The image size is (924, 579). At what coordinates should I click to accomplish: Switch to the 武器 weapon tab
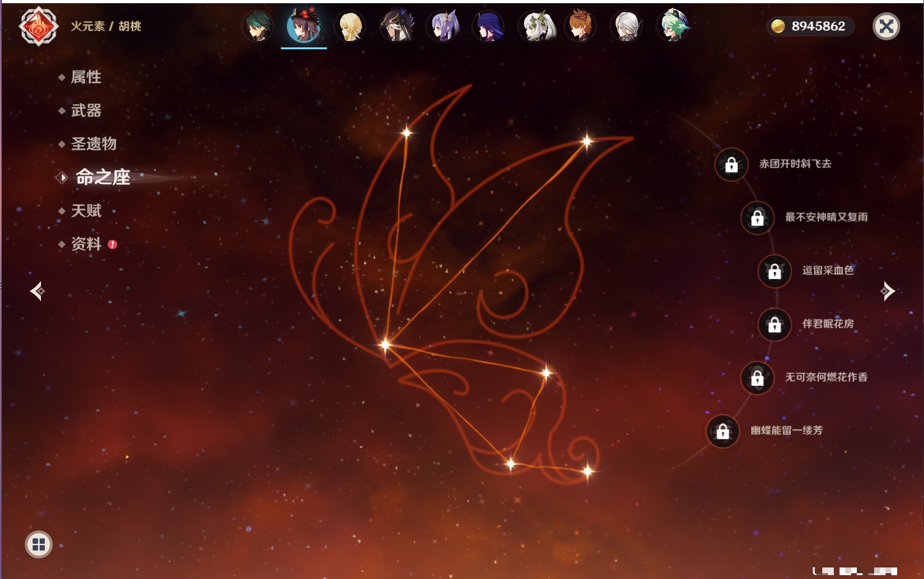click(x=86, y=111)
